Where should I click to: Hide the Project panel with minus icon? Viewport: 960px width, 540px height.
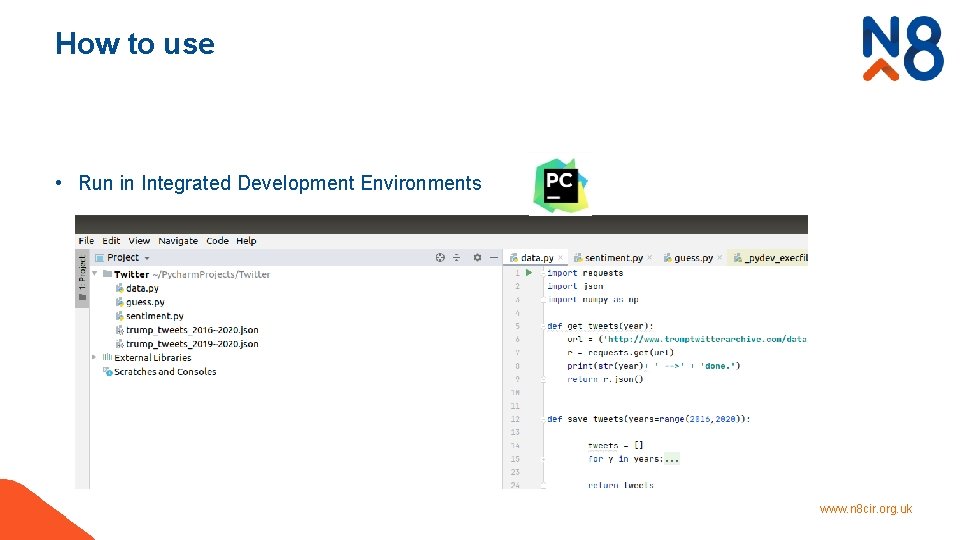pos(494,258)
